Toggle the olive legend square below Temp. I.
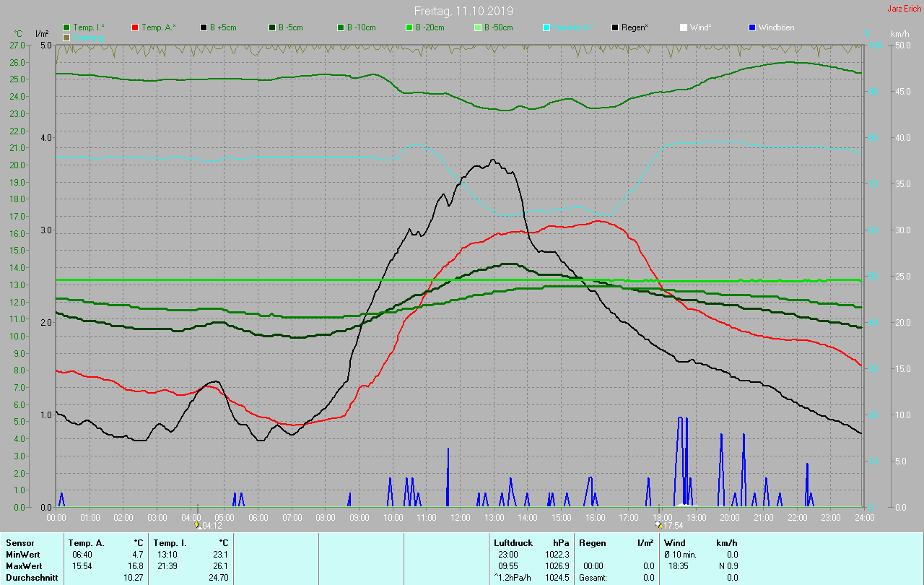The image size is (924, 585). 67,37
